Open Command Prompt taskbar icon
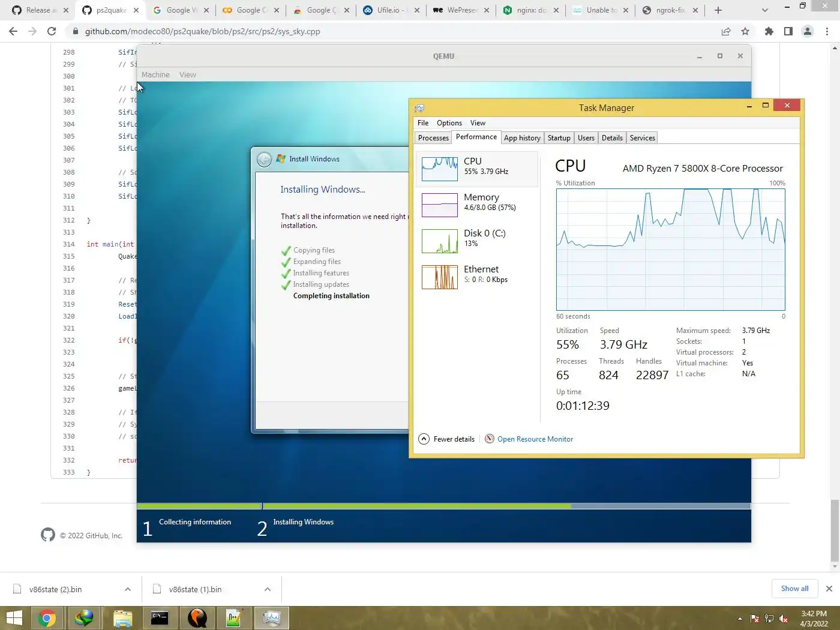The image size is (840, 630). (160, 618)
